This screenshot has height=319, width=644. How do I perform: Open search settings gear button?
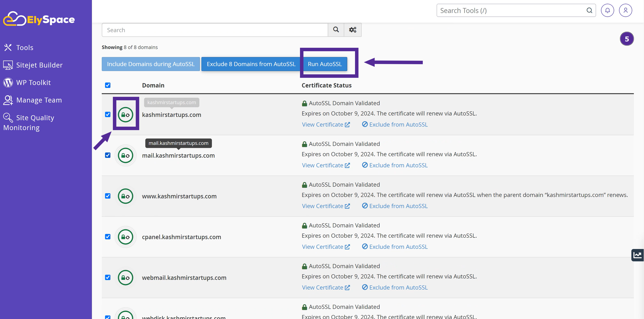pos(352,30)
